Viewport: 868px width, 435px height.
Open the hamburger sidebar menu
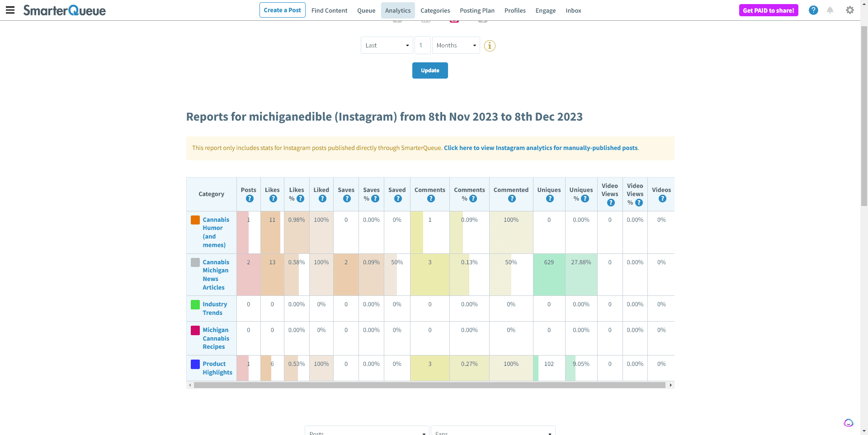click(10, 10)
